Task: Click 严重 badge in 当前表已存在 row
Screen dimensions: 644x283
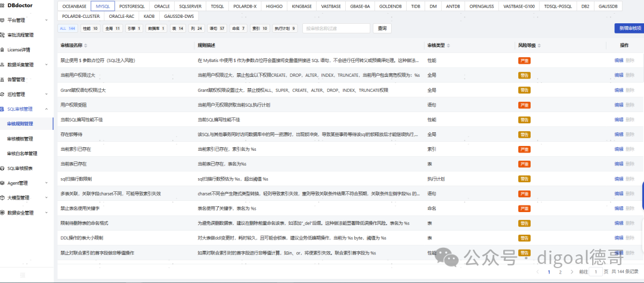Action: click(x=525, y=164)
